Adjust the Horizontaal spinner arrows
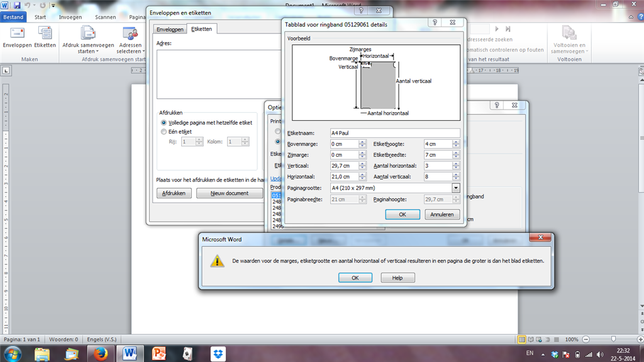The image size is (644, 362). [362, 176]
